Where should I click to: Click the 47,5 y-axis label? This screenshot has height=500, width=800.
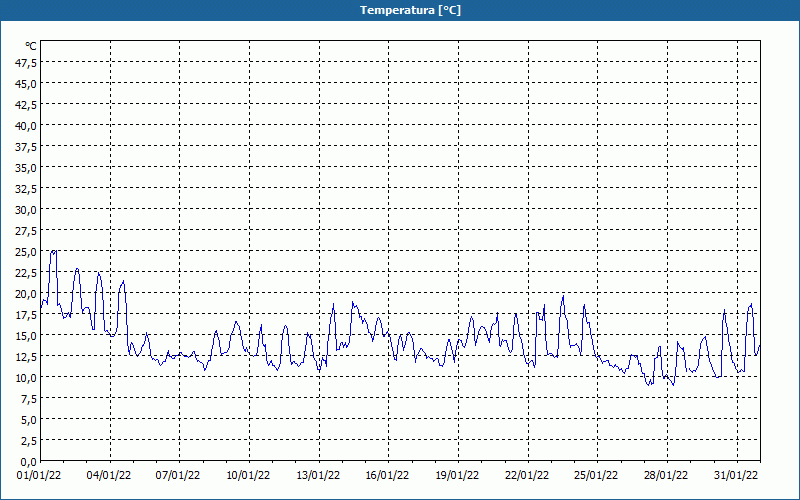(27, 62)
